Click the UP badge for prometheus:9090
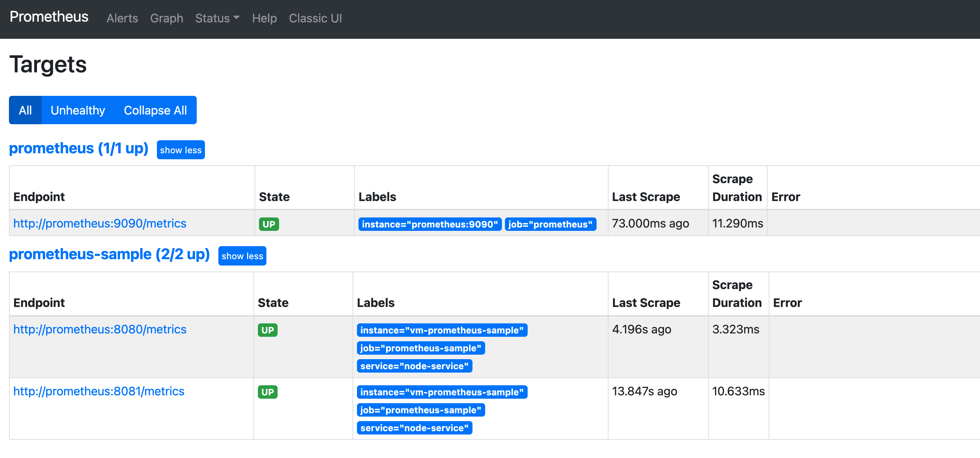Screen dimensions: 980x458 (x=269, y=224)
